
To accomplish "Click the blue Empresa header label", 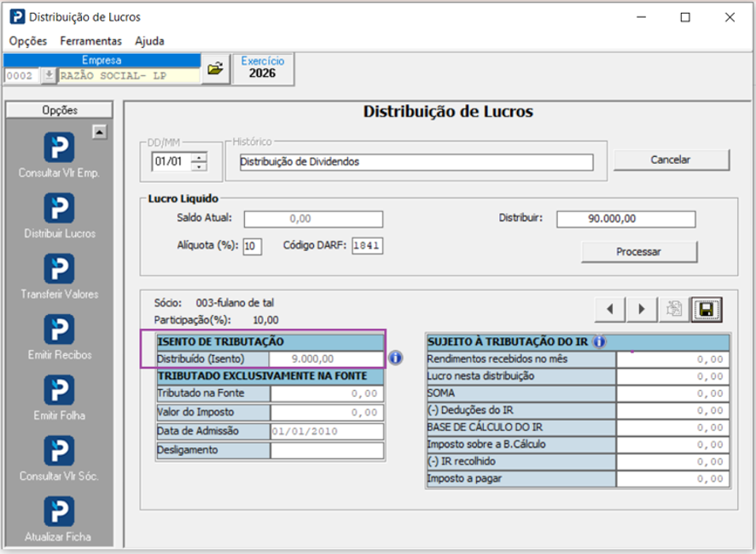I will coord(102,61).
